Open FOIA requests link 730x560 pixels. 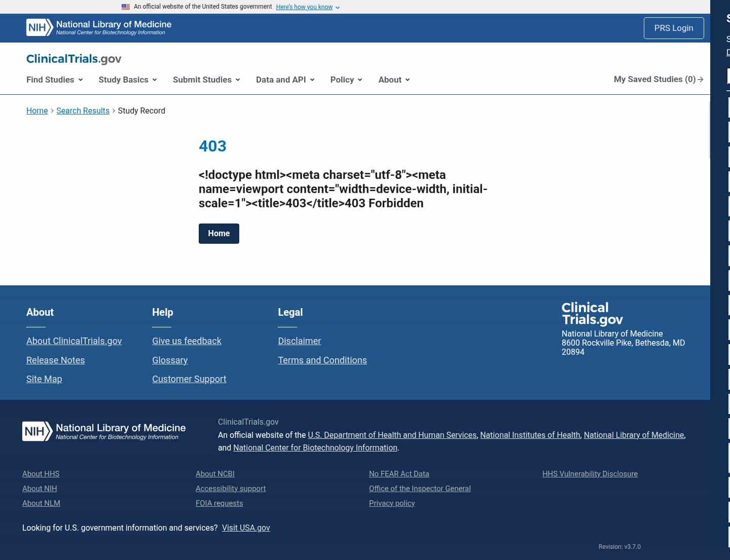click(220, 503)
